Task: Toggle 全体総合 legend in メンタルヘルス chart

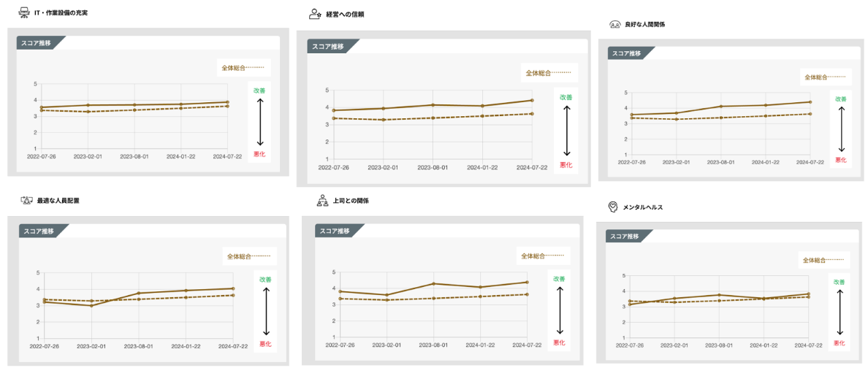Action: (823, 259)
